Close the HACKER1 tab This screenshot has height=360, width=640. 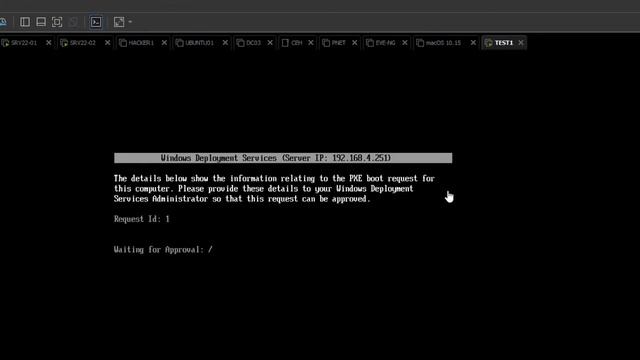click(x=164, y=43)
